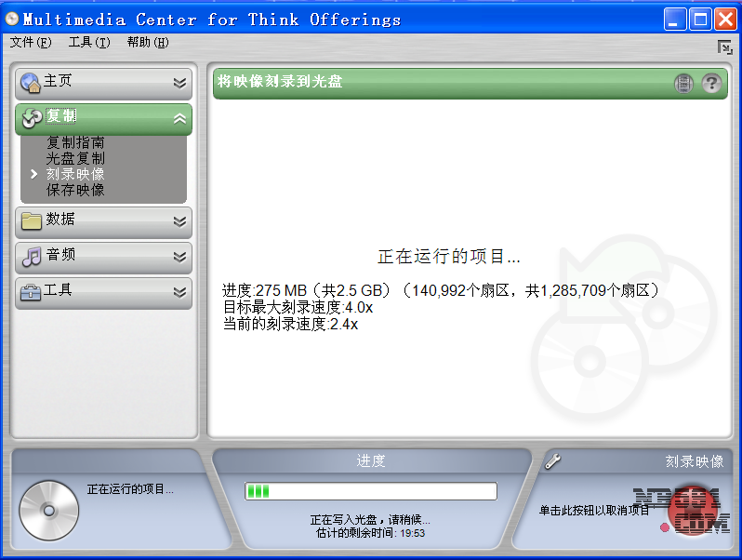Click the wrench icon in 刻录映像 panel
Viewport: 742px width, 560px height.
[x=552, y=460]
